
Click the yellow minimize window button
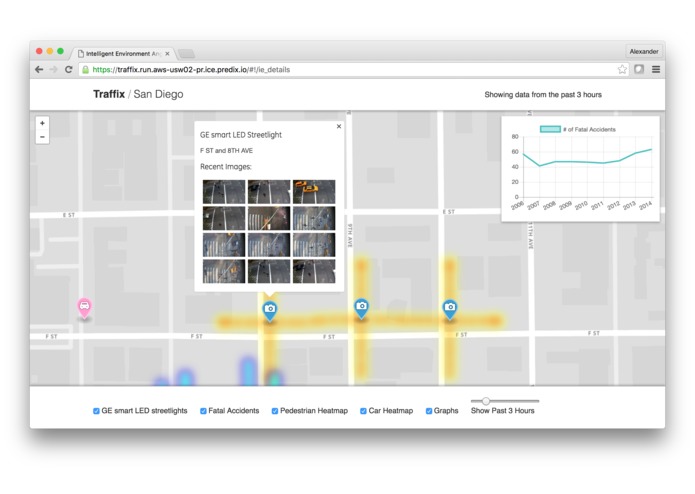click(50, 51)
